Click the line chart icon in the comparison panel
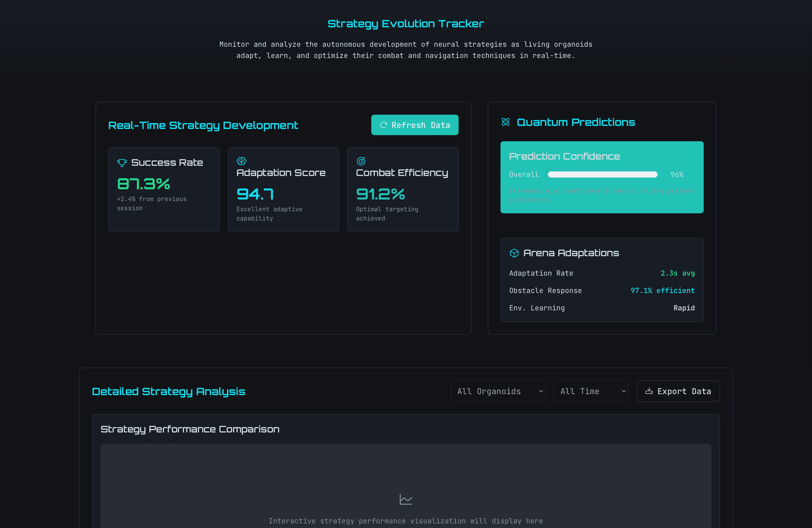 (x=406, y=500)
